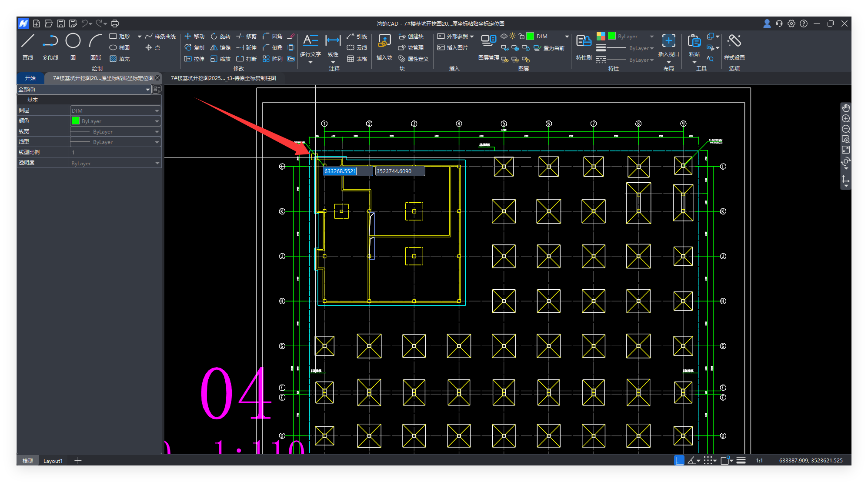Expand the DIM layer dropdown in ribbon
Viewport: 868px width, 482px height.
(x=567, y=36)
